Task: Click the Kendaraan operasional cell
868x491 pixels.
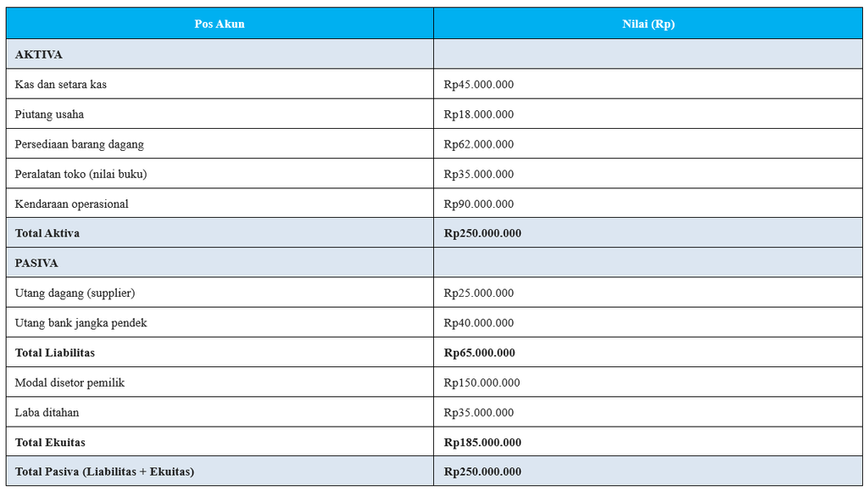Action: tap(220, 204)
